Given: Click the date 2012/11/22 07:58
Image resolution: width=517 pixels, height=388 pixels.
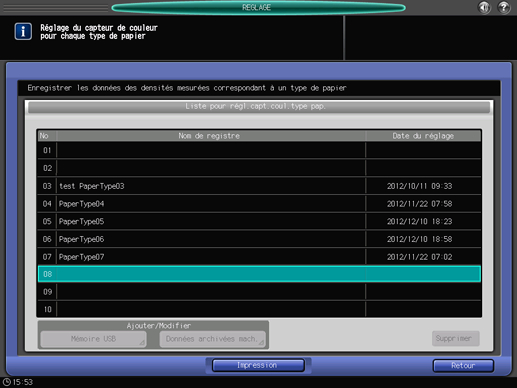Looking at the screenshot, I should (419, 204).
